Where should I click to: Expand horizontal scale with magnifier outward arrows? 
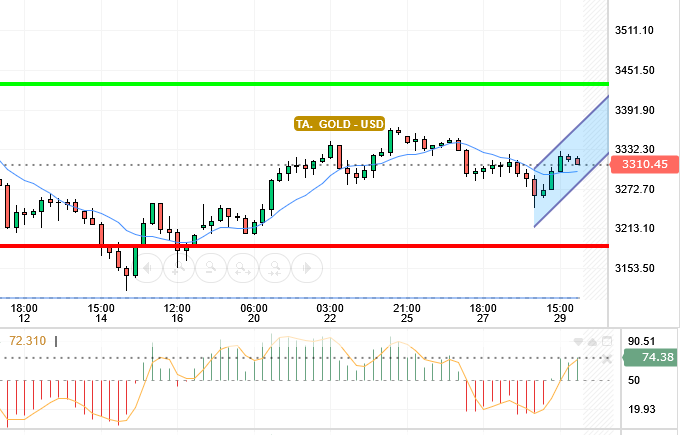point(243,267)
